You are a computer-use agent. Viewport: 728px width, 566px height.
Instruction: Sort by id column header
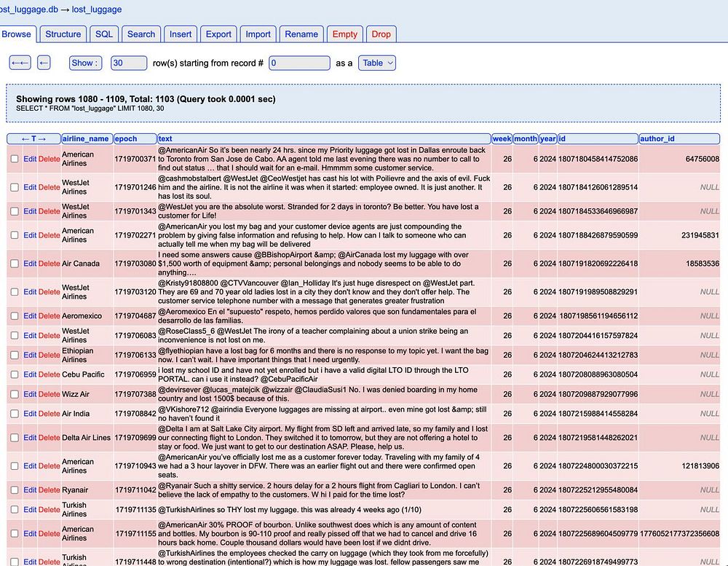(598, 138)
